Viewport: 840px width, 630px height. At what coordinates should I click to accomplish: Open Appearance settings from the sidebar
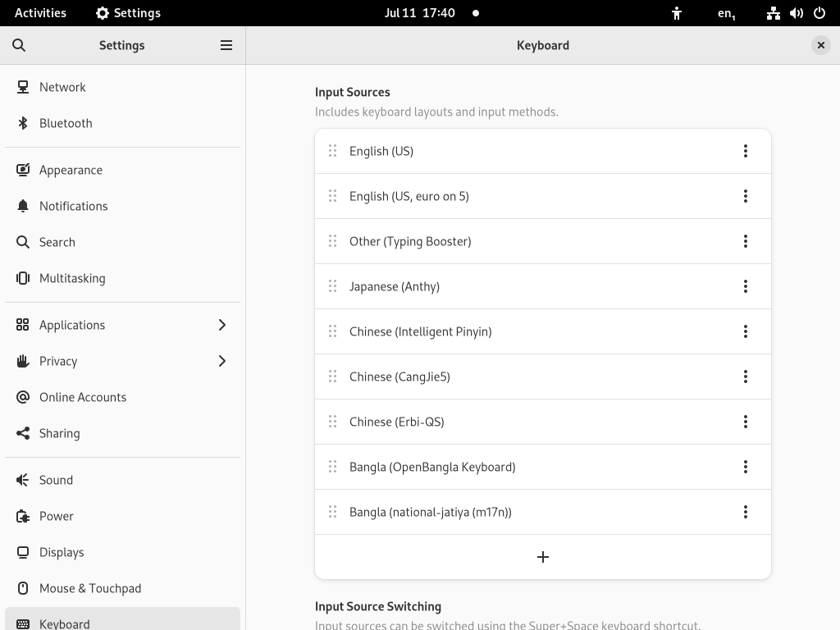point(24,170)
